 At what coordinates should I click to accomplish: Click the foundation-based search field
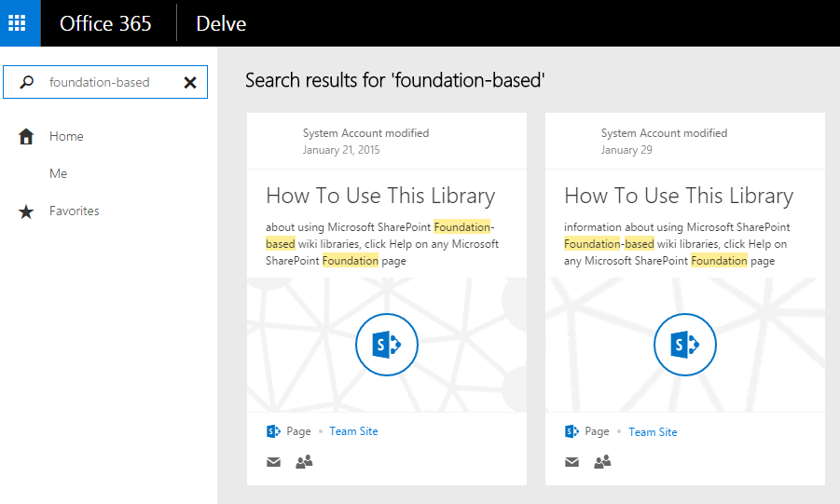[x=103, y=82]
